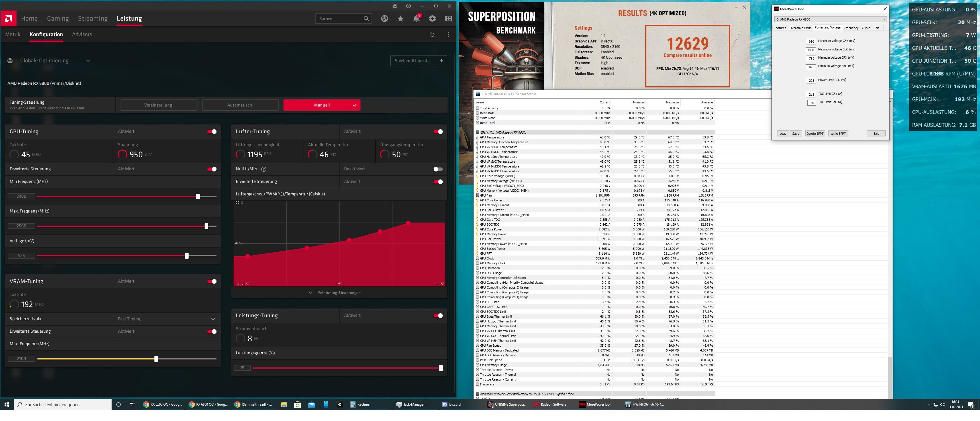Open the web browser globe icon
This screenshot has height=421, width=980.
coord(385,18)
